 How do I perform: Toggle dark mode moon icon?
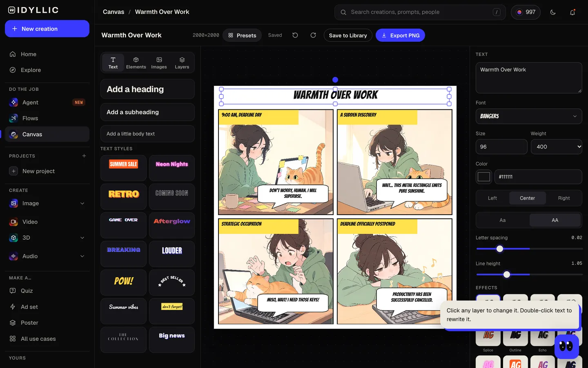point(553,12)
